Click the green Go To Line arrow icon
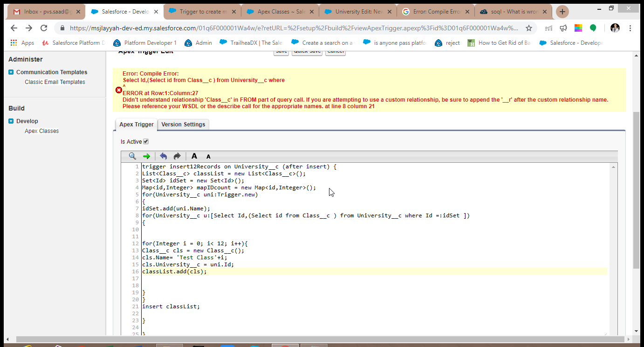Viewport: 644px width, 347px height. coord(146,156)
